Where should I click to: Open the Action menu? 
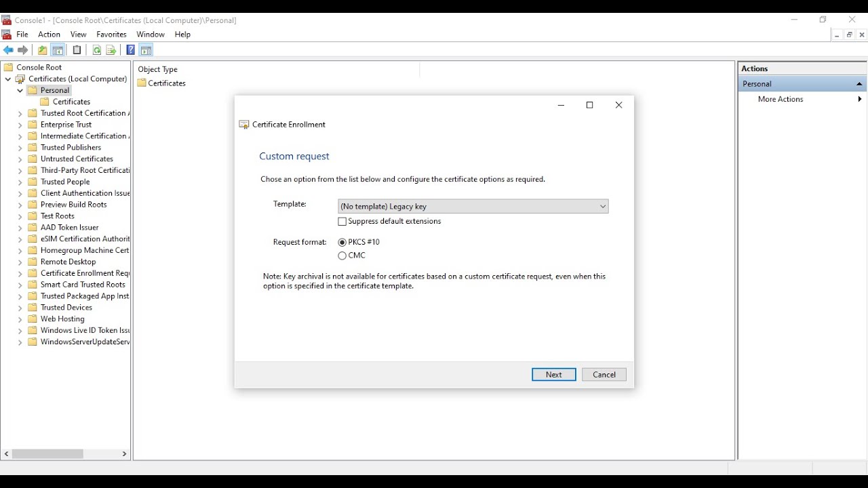pyautogui.click(x=49, y=35)
